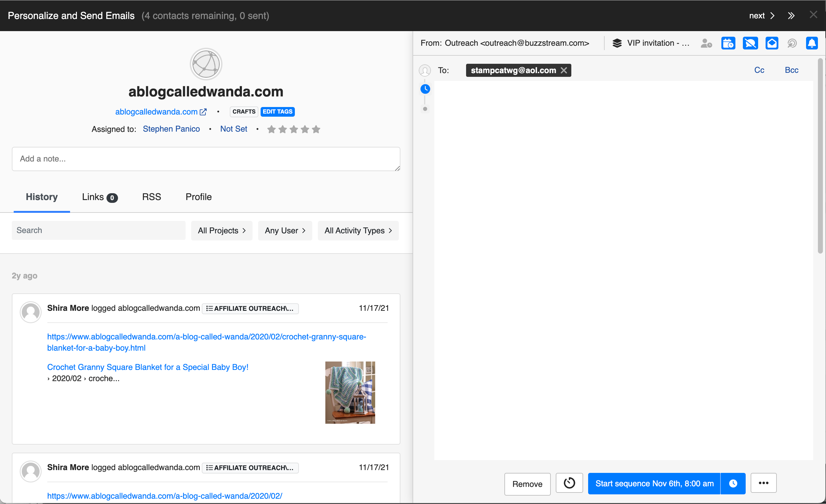This screenshot has height=504, width=826.
Task: Click the Add a note field
Action: [x=206, y=159]
